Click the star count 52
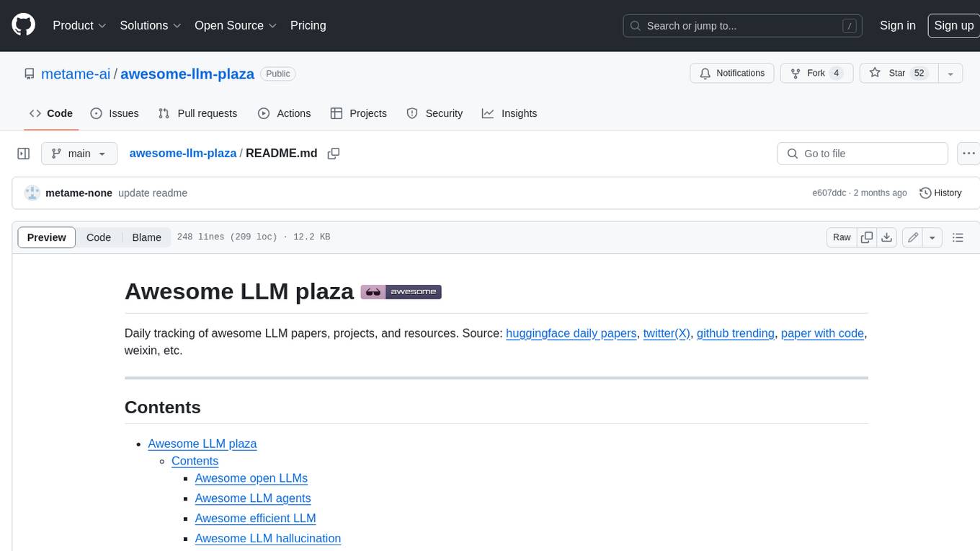This screenshot has width=980, height=551. [919, 74]
